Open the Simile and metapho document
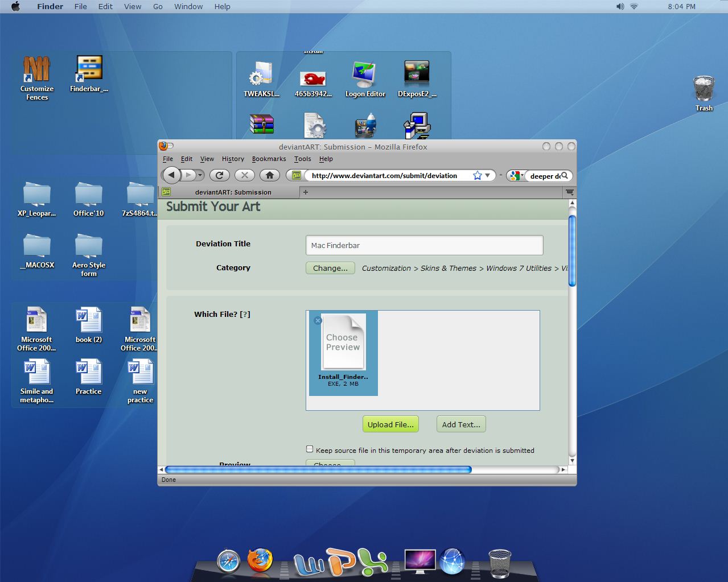This screenshot has height=582, width=728. pos(37,381)
